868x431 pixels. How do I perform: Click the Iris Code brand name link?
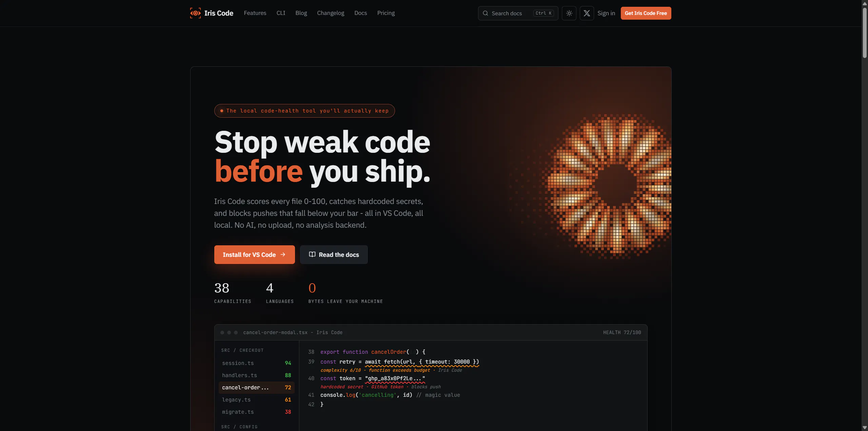point(219,13)
